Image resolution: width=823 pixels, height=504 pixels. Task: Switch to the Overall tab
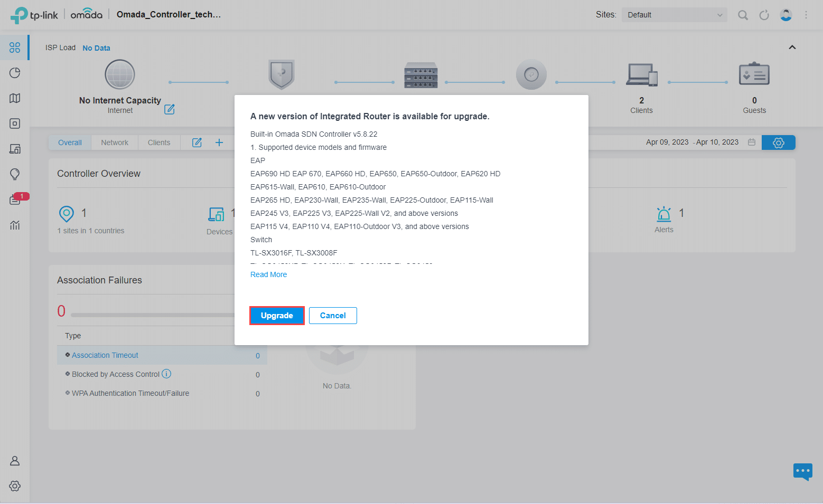70,142
